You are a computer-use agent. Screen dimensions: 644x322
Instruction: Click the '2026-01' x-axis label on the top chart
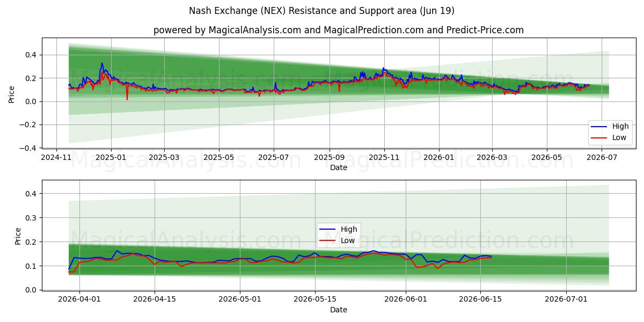439,158
